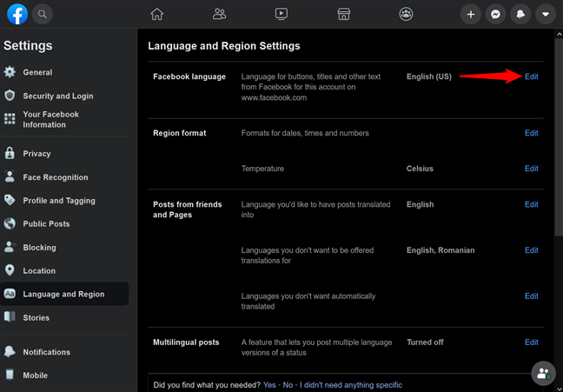The width and height of the screenshot is (563, 392).
Task: Click the Mobile phone icon in sidebar
Action: tap(10, 375)
